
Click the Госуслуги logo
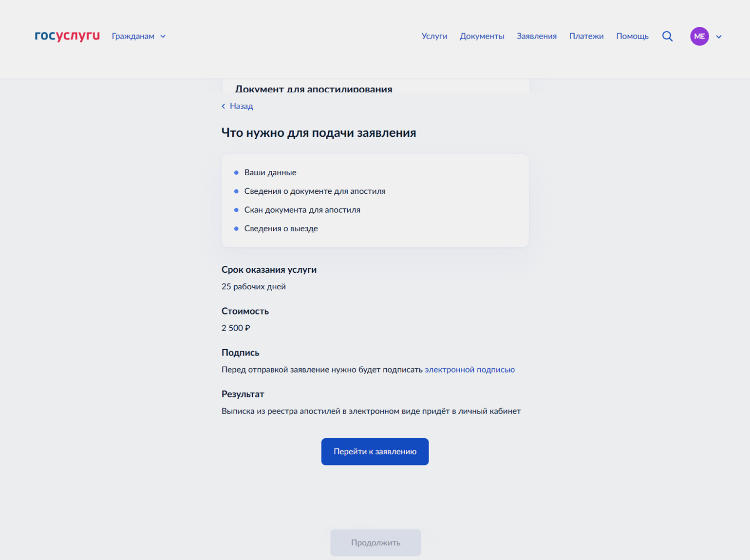pos(67,36)
